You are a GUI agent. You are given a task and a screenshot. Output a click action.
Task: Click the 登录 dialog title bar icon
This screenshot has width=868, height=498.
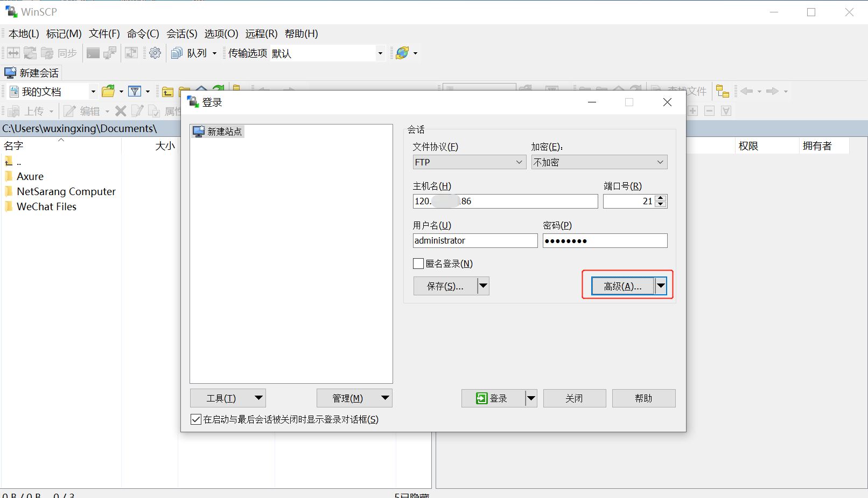pyautogui.click(x=193, y=101)
